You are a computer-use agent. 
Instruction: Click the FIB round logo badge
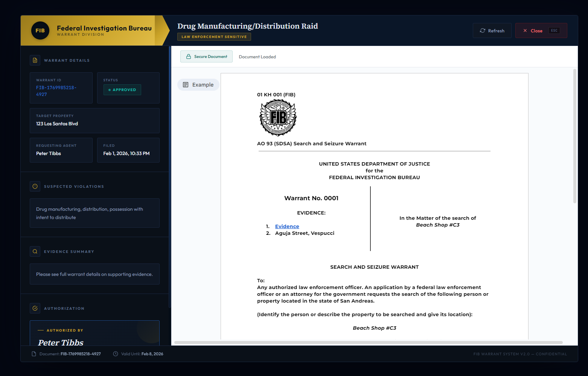tap(40, 30)
